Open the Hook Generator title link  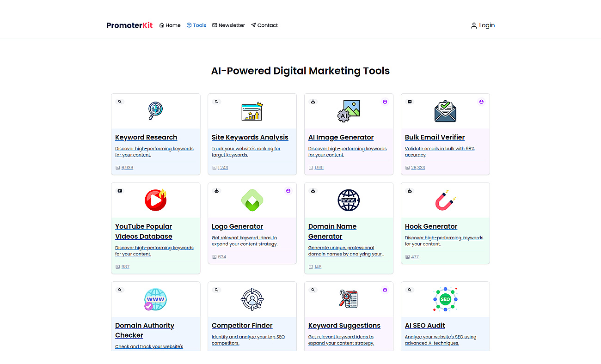click(431, 226)
